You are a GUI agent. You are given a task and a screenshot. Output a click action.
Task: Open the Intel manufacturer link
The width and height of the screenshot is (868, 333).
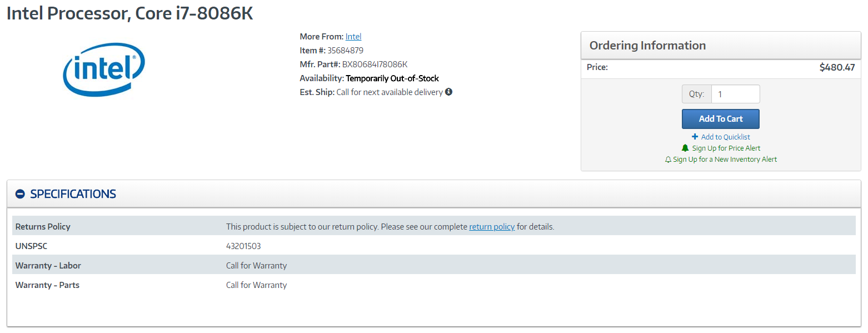click(353, 37)
